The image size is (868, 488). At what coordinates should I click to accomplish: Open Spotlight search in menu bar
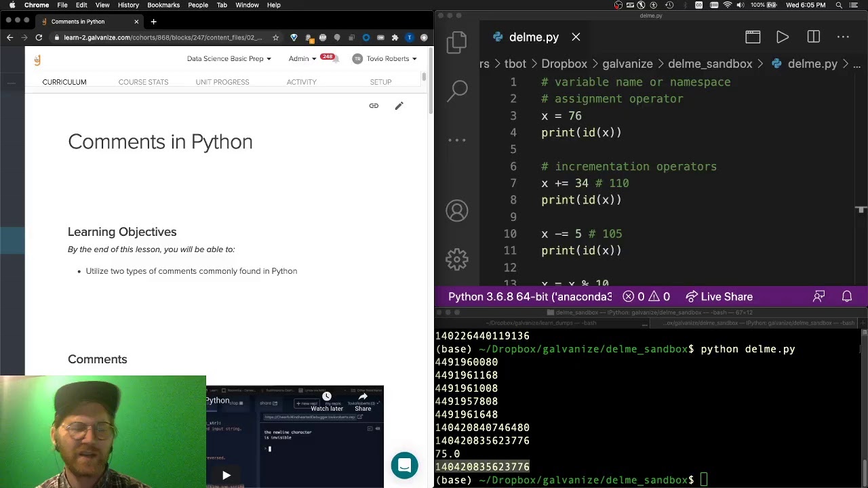[839, 5]
